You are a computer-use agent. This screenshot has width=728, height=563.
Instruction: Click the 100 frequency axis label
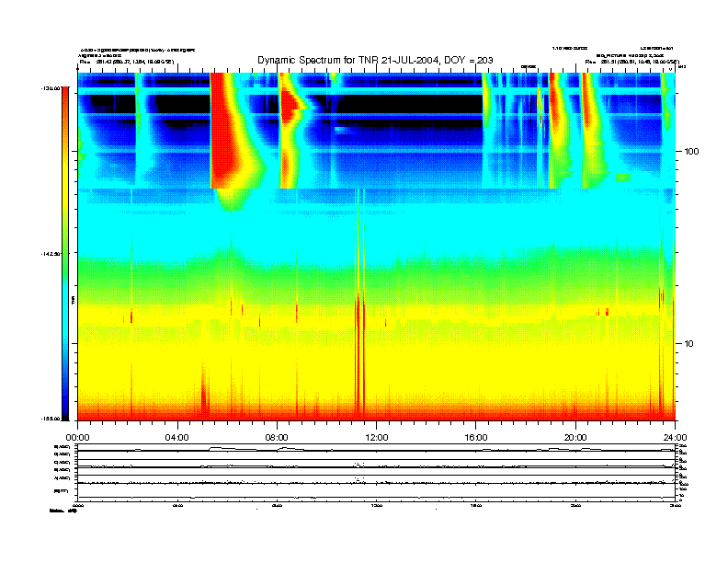click(691, 152)
